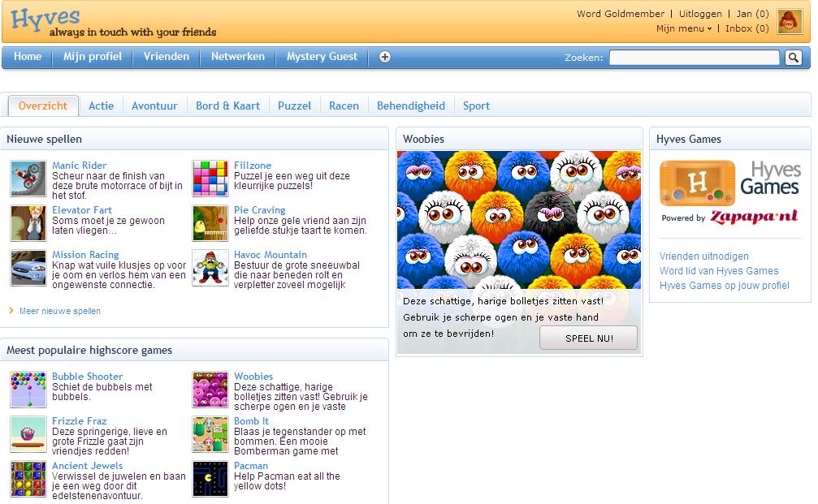
Task: Click the Word Goldmember link
Action: (x=621, y=14)
